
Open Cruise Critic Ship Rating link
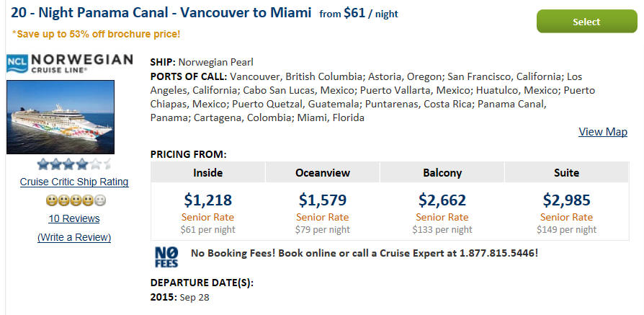point(74,182)
